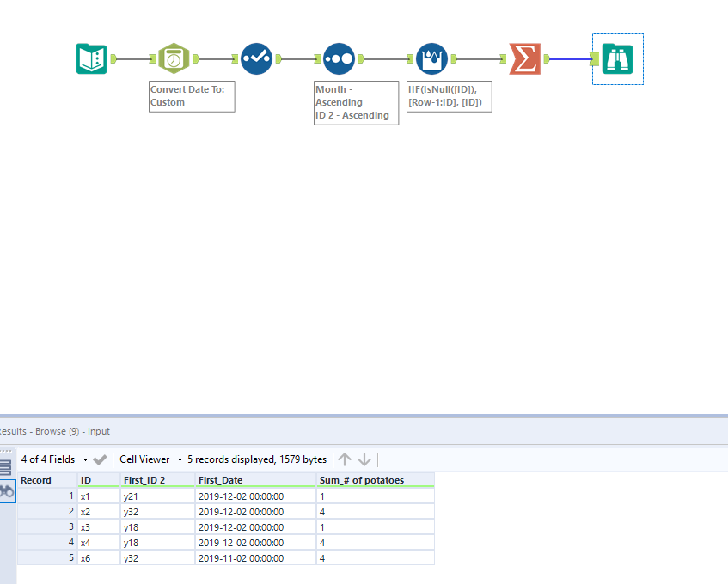The height and width of the screenshot is (584, 728).
Task: Select the y32 cell in row x2
Action: coord(157,512)
